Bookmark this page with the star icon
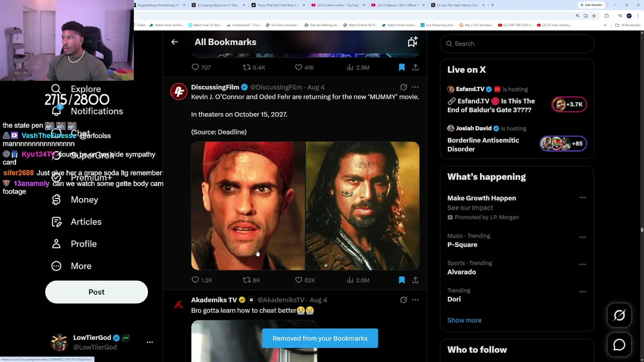Screen dimensions: 644x362 pos(594,16)
